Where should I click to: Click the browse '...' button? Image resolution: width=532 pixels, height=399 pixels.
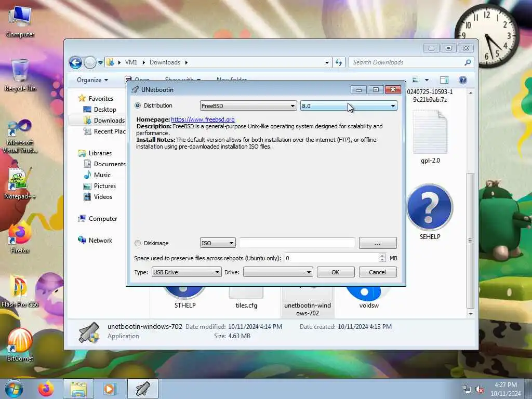click(378, 243)
